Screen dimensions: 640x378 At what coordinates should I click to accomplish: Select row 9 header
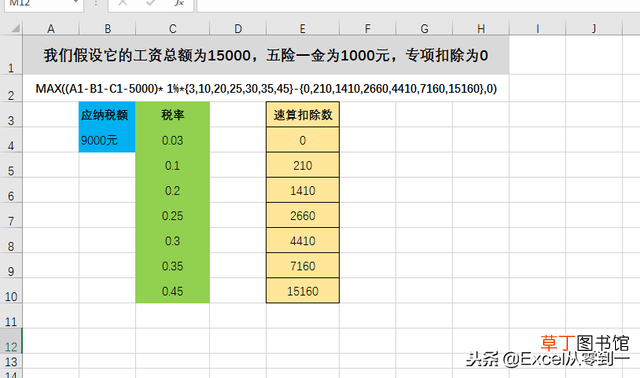tap(11, 266)
